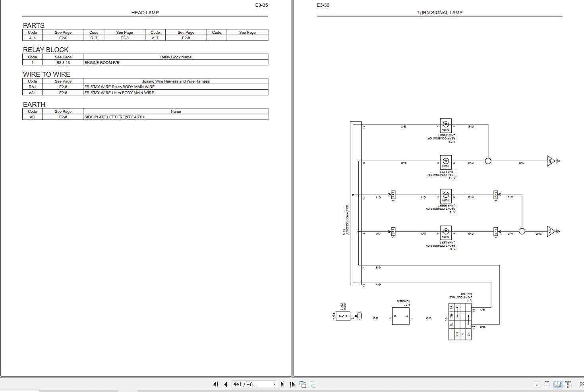Click the WIRE TO WIRE heading

(46, 74)
